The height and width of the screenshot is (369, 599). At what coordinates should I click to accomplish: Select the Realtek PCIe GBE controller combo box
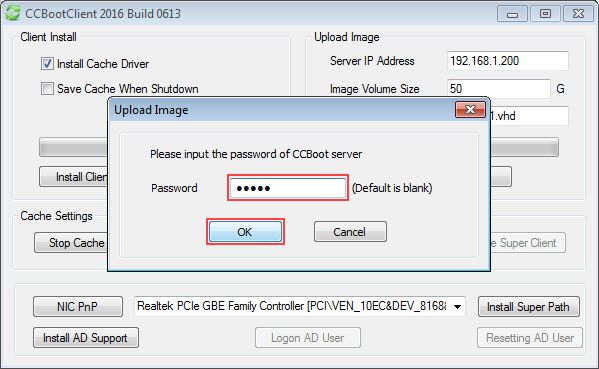[300, 306]
